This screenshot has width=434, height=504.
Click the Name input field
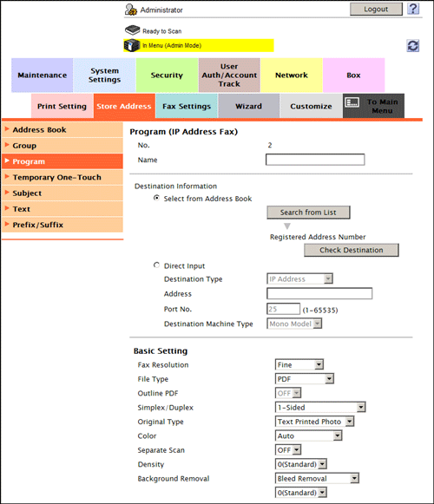(x=315, y=160)
